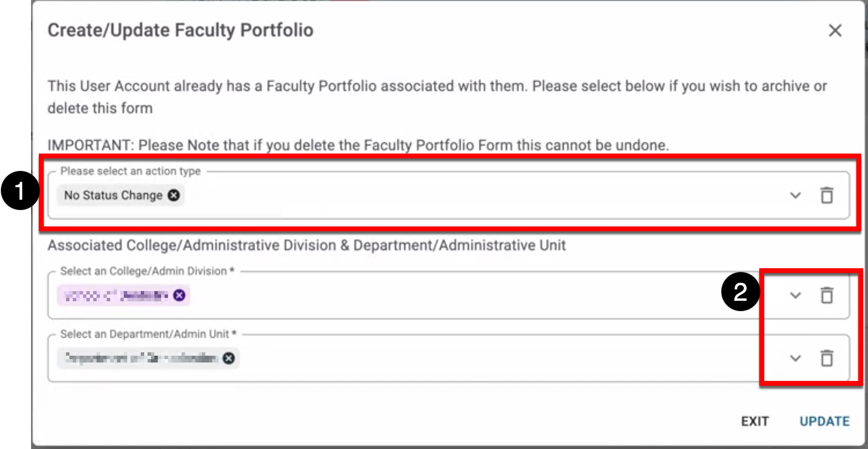Expand the Department/Admin Unit dropdown chevron
Viewport: 868px width, 449px height.
(795, 358)
